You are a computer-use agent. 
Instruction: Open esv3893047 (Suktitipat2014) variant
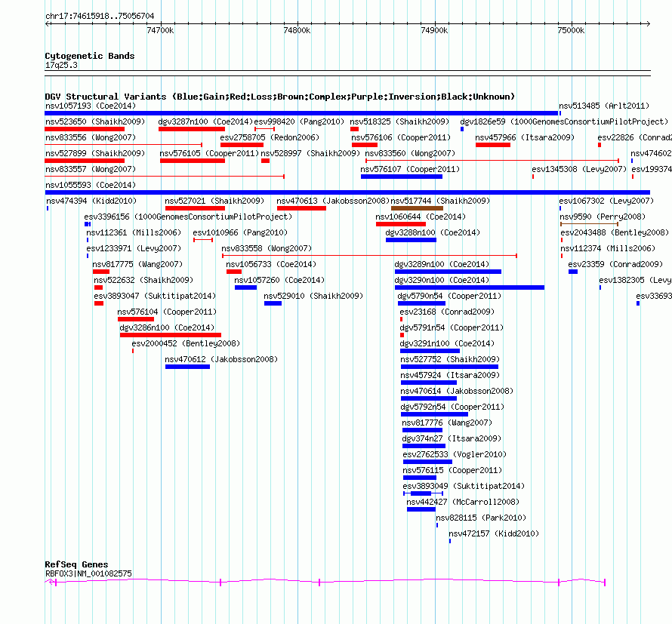point(155,296)
